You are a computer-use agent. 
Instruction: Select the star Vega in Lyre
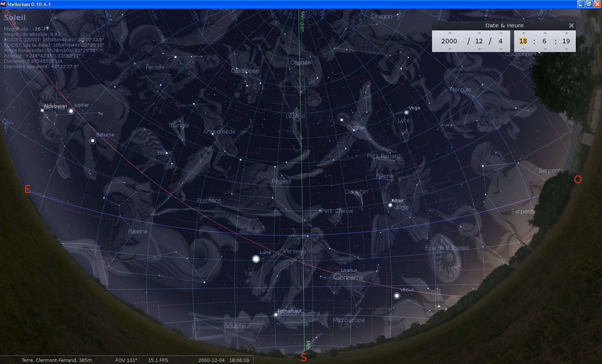(407, 112)
